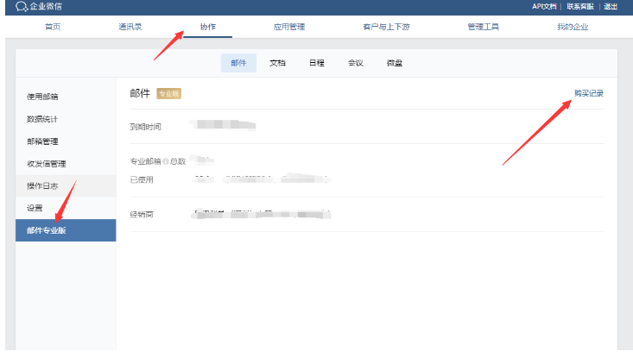This screenshot has height=364, width=633.
Task: Select 操作日志 in the sidebar
Action: click(x=42, y=186)
